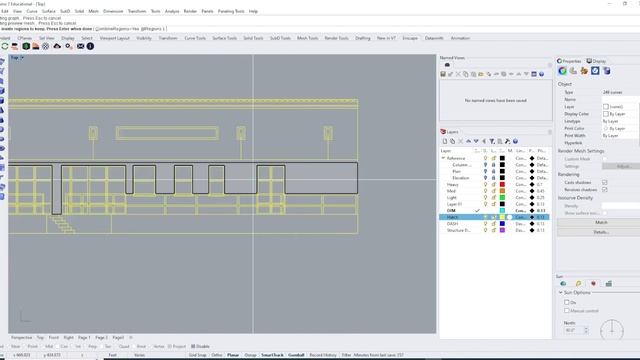Click the green color swatch of Light layer
The image size is (640, 360).
pyautogui.click(x=502, y=198)
